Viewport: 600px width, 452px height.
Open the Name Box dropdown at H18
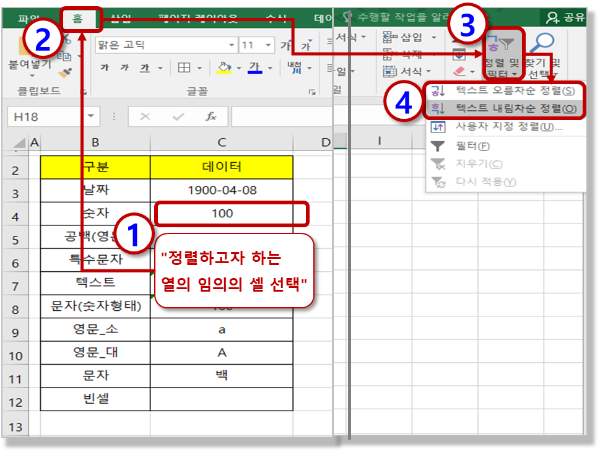click(91, 116)
